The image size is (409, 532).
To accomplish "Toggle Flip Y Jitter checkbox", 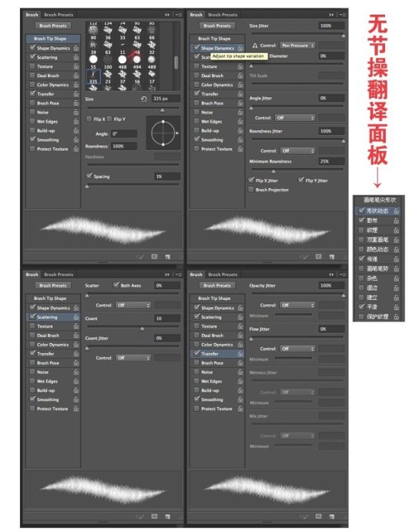I will click(301, 180).
